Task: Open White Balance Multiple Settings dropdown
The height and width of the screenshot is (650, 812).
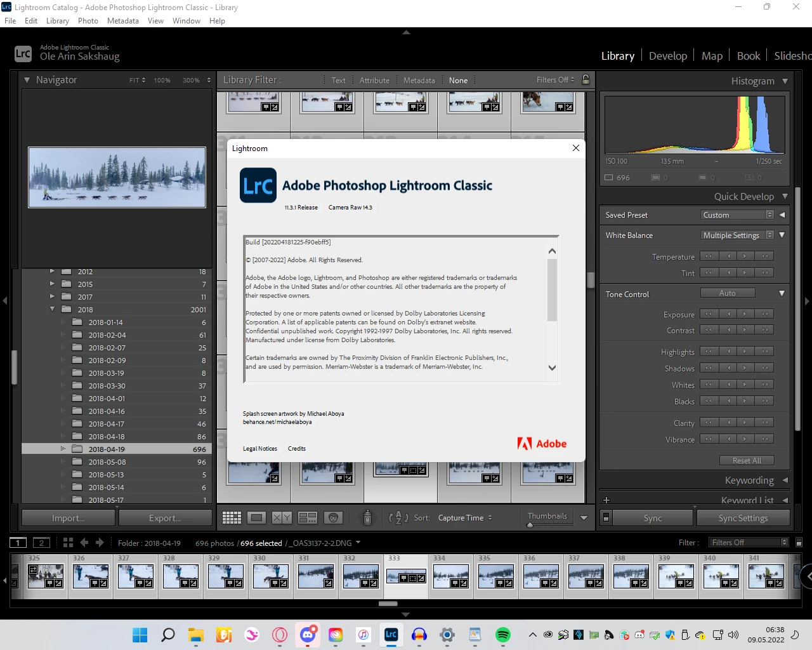Action: point(738,235)
